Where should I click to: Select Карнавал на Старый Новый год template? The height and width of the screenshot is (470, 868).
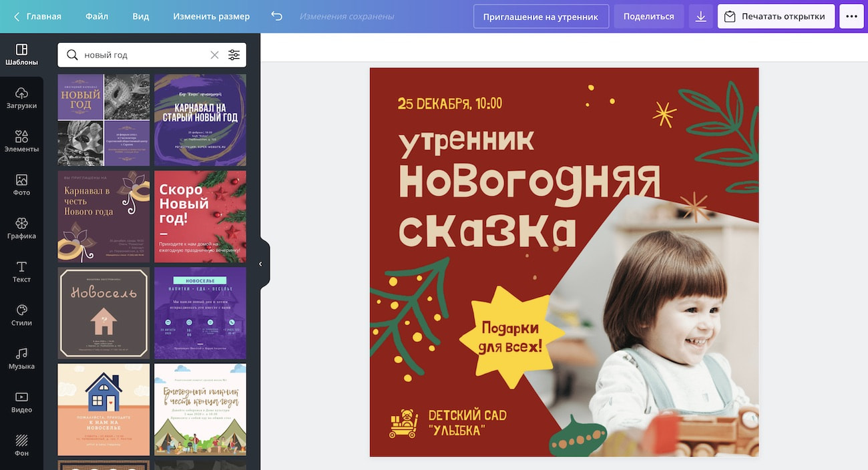(200, 120)
